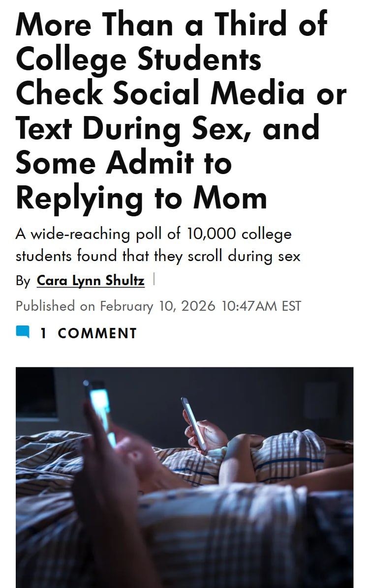Click the "Published on" text
Image resolution: width=369 pixels, height=588 pixels.
tap(55, 306)
